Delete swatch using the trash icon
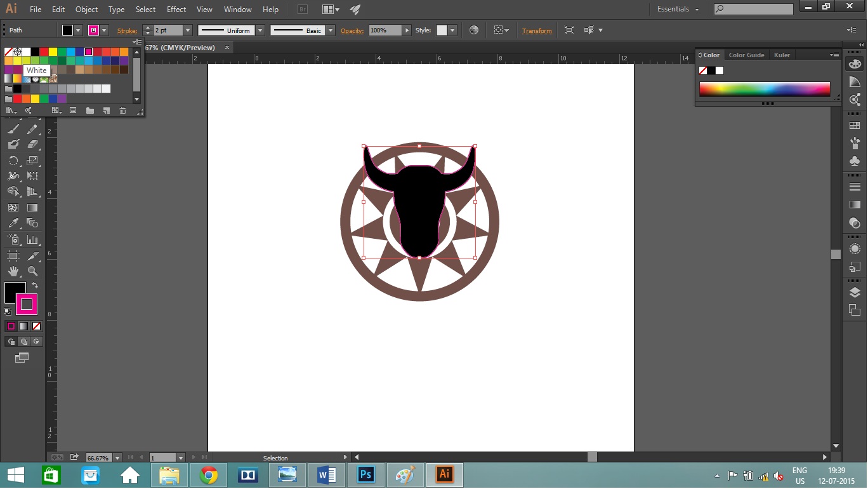This screenshot has height=489, width=868. [x=123, y=111]
